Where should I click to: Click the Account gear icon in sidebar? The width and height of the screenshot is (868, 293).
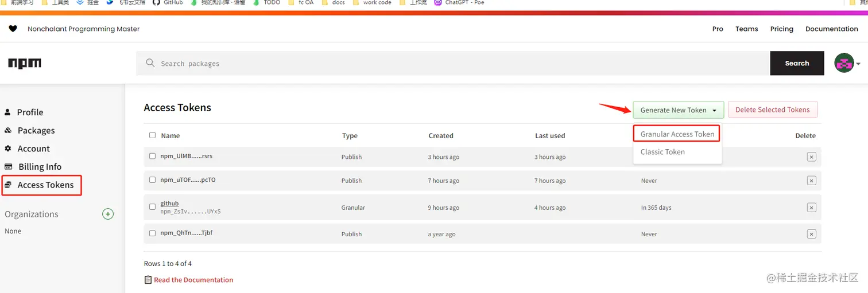coord(8,149)
